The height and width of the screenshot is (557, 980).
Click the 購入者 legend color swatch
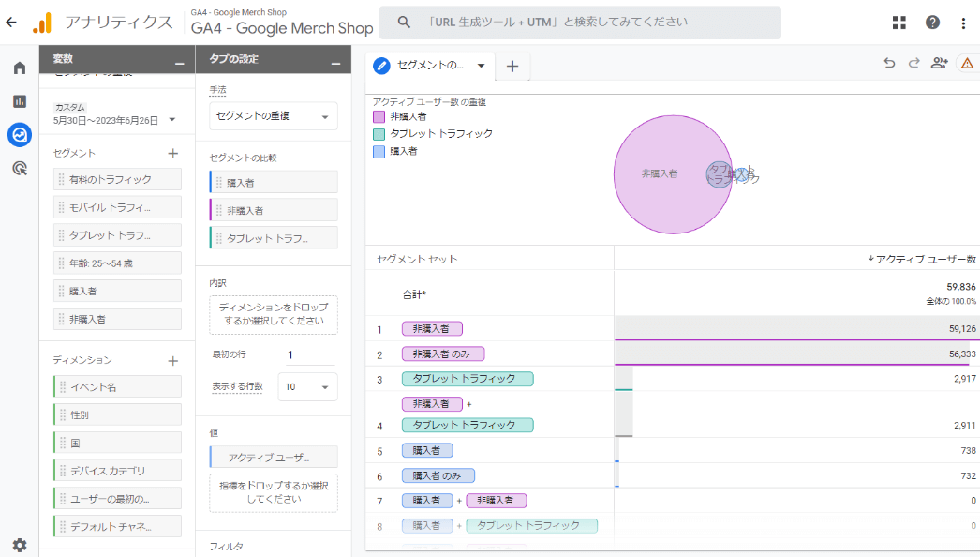[x=379, y=152]
